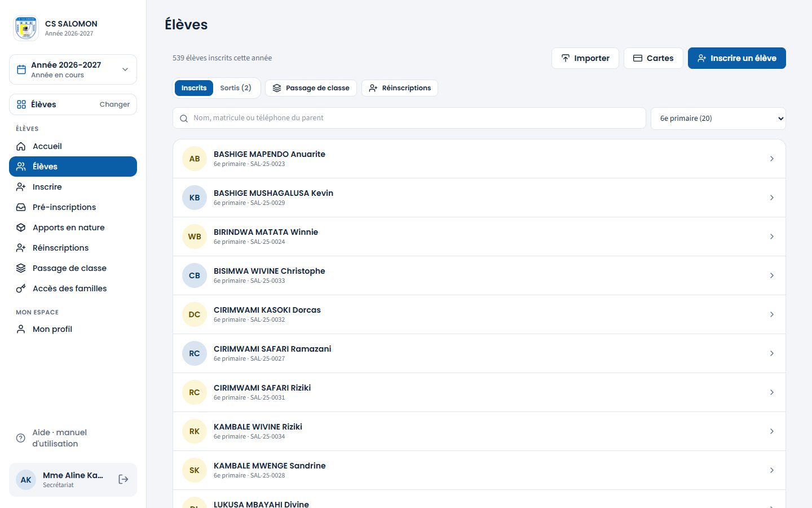812x508 pixels.
Task: Click the CB avatar of BISIMWA WIVINE
Action: [195, 275]
